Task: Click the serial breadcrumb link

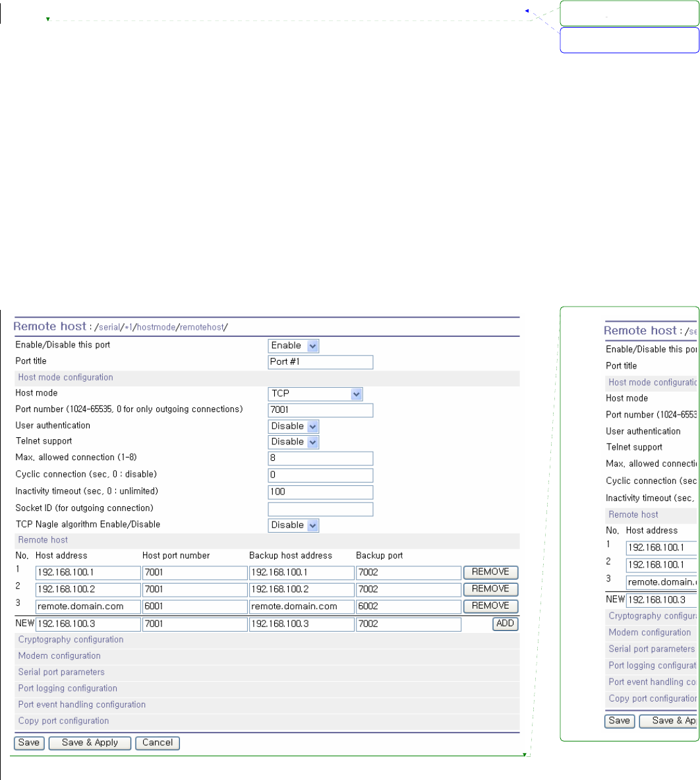Action: [109, 327]
